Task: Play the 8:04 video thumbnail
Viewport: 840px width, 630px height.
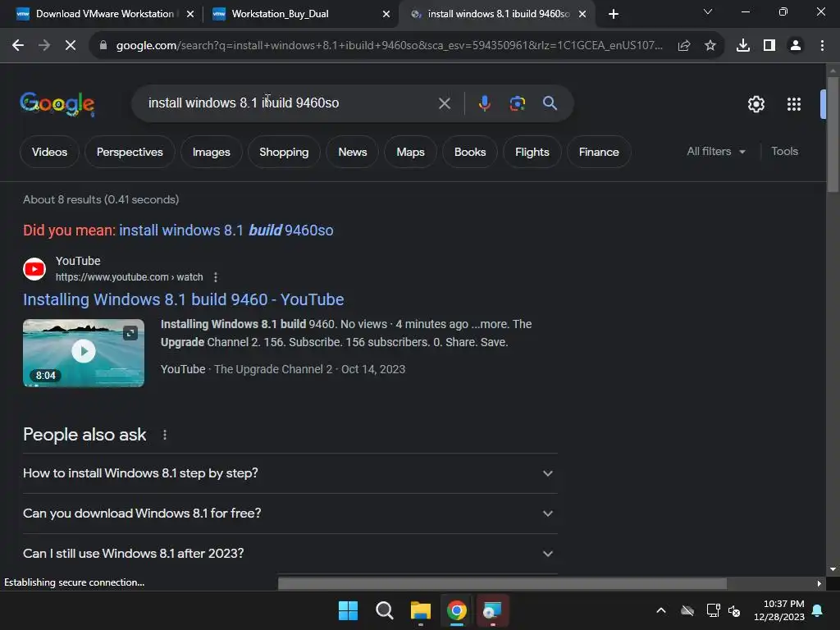Action: pyautogui.click(x=84, y=353)
